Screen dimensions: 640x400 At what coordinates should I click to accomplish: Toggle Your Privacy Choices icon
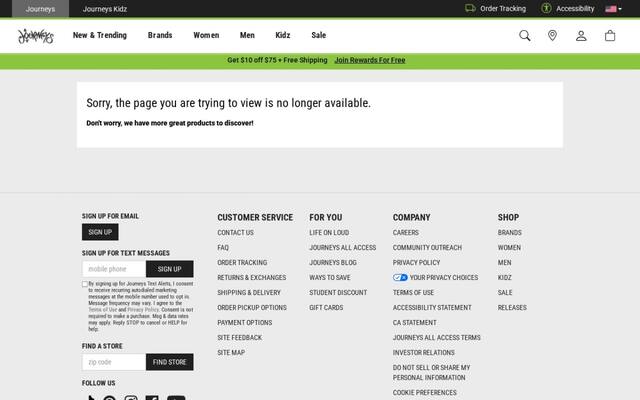click(400, 278)
